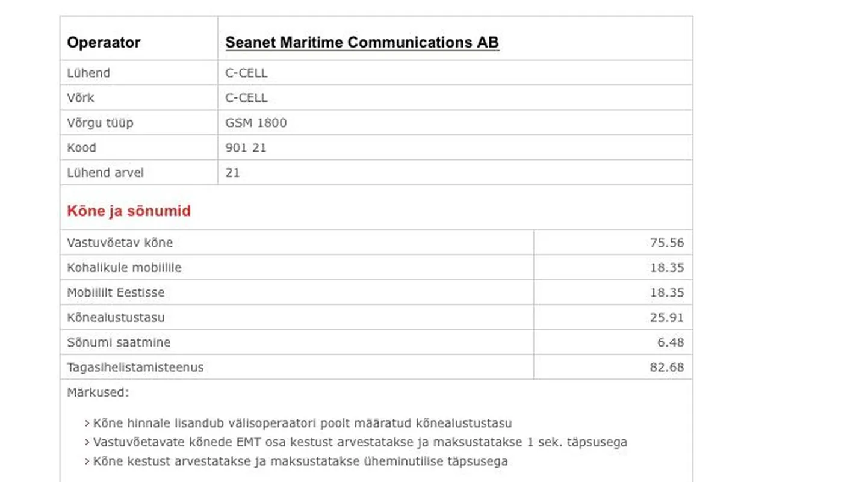The height and width of the screenshot is (482, 868).
Task: Select the Kohalikule mobiilile row label
Action: [x=124, y=268]
